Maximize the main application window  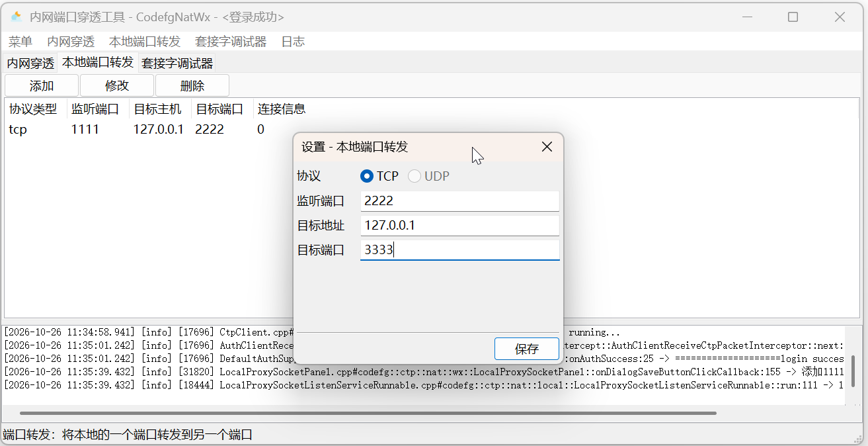pyautogui.click(x=793, y=17)
